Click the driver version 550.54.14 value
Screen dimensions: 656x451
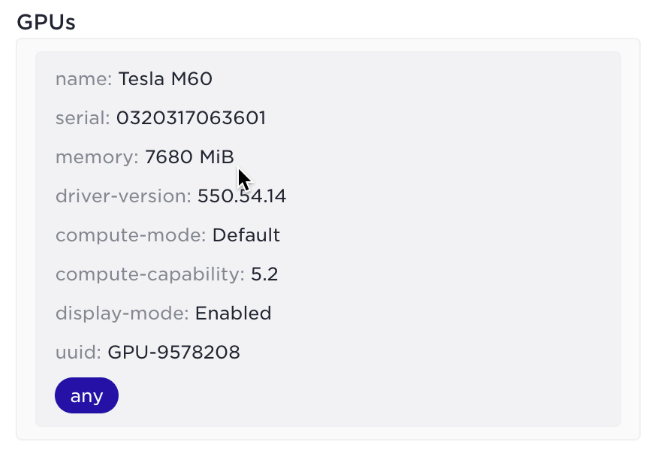pyautogui.click(x=242, y=196)
